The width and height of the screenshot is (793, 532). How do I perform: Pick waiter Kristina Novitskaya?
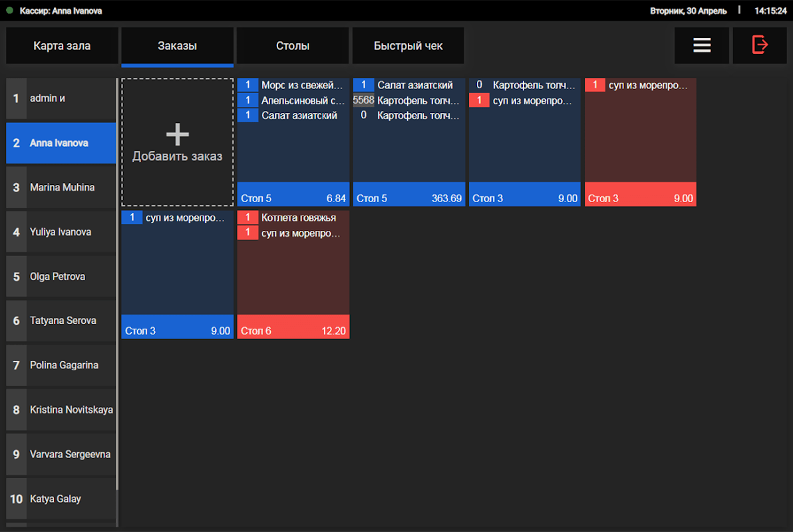click(61, 410)
